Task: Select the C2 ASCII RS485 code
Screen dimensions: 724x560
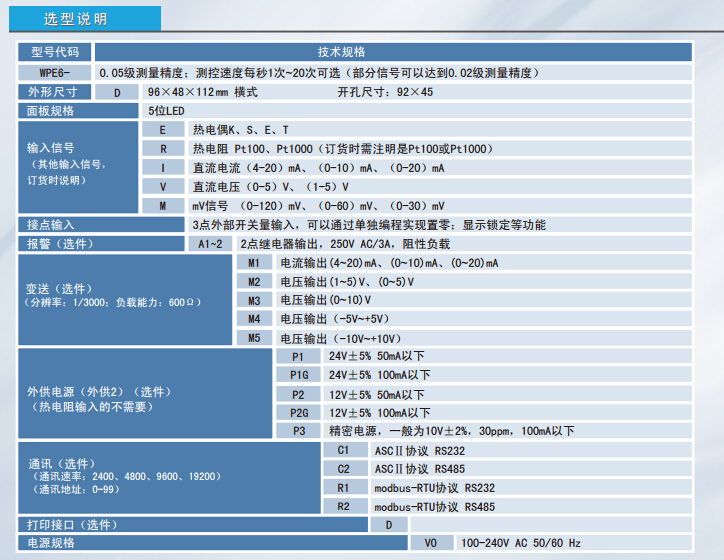Action: pyautogui.click(x=343, y=469)
